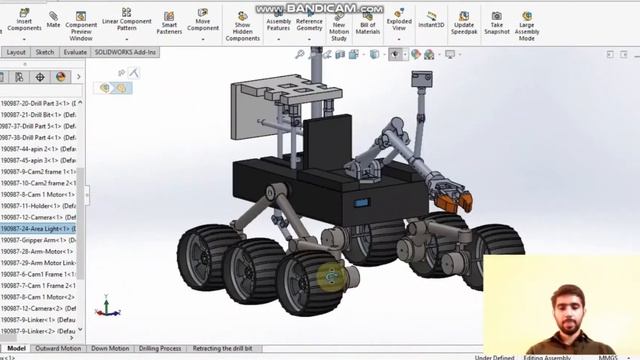Open View Settings monitor icon
Screen dimensions: 640x360
[450, 54]
